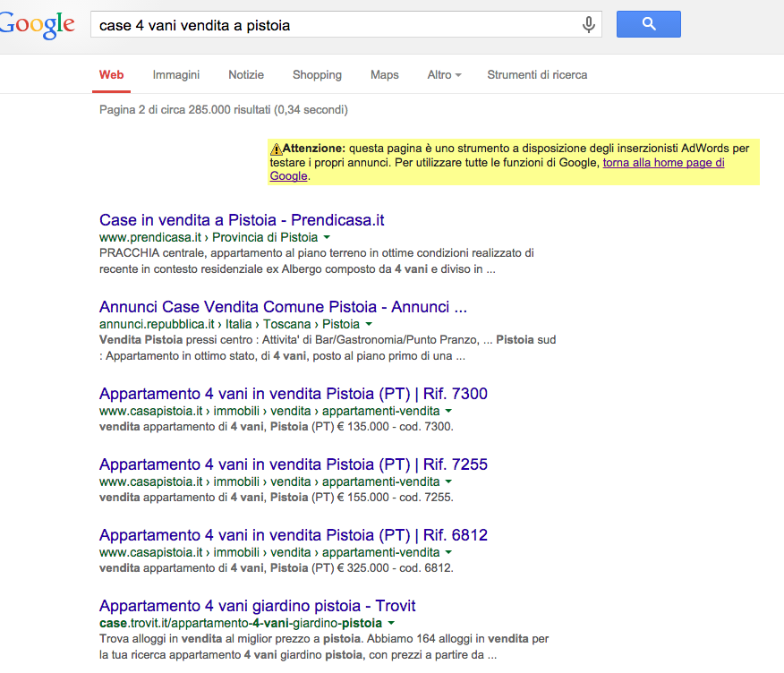Screen dimensions: 784x673
Task: Open the Maps tab
Action: (385, 75)
